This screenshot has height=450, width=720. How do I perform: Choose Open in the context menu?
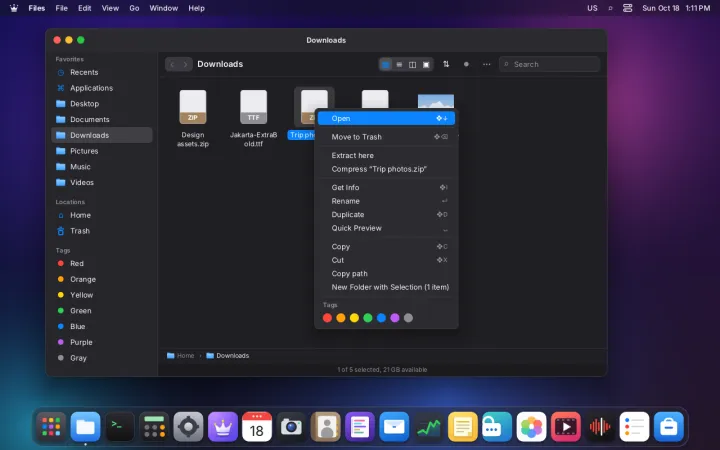point(386,118)
